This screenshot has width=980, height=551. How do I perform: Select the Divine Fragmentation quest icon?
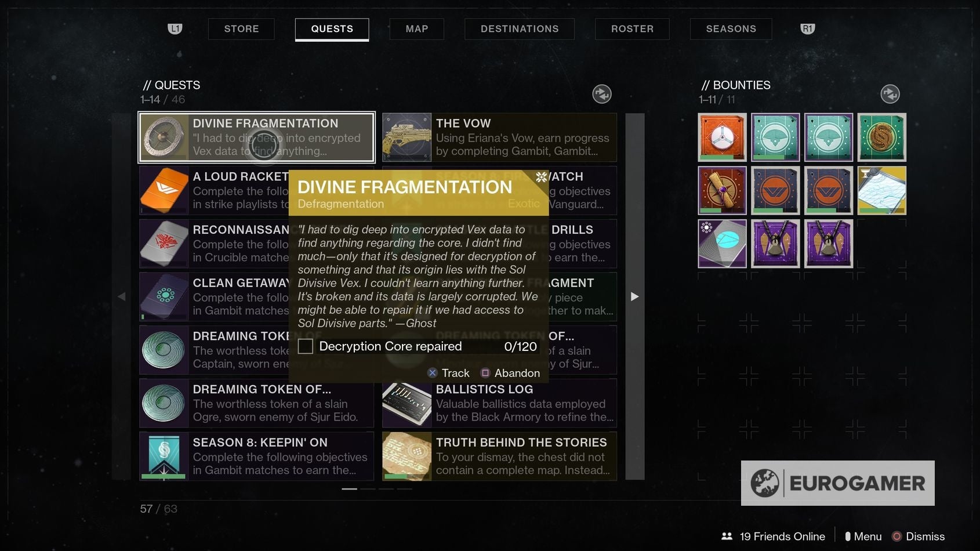point(164,137)
